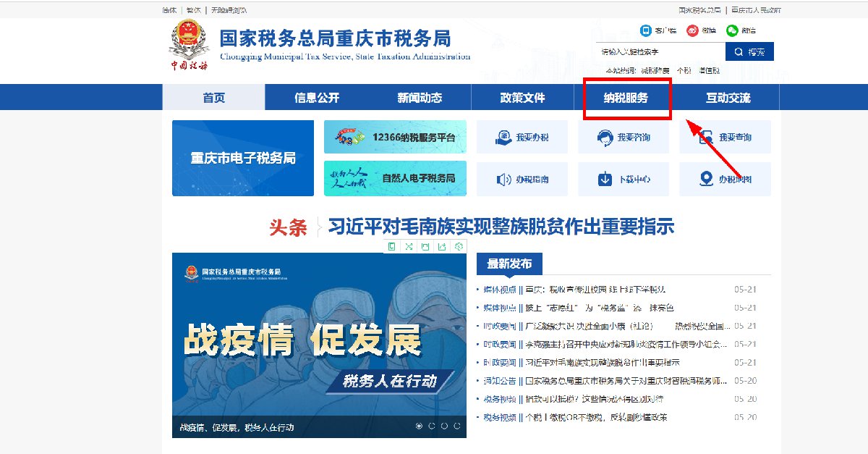The image size is (868, 454).
Task: Open the 互动交流 menu
Action: [x=728, y=98]
